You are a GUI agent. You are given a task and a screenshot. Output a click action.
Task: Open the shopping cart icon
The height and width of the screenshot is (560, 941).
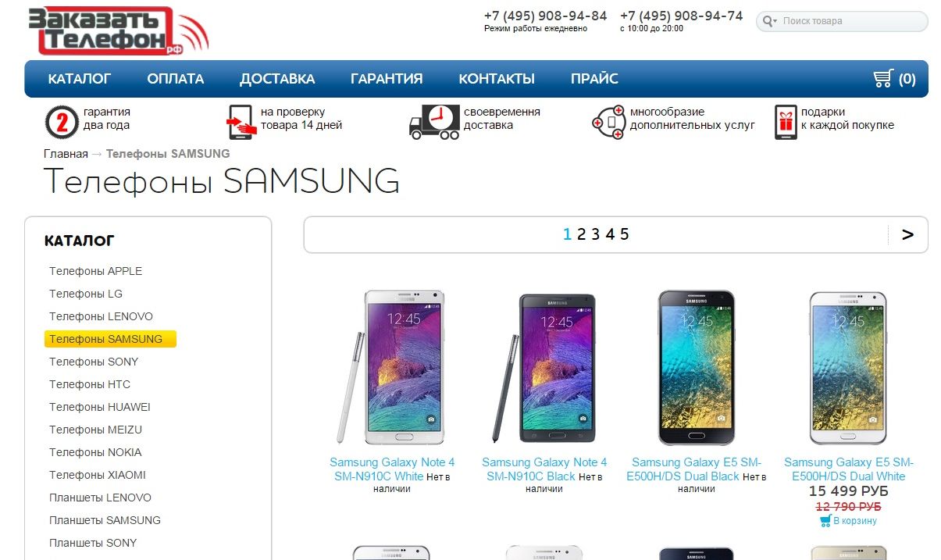click(882, 78)
